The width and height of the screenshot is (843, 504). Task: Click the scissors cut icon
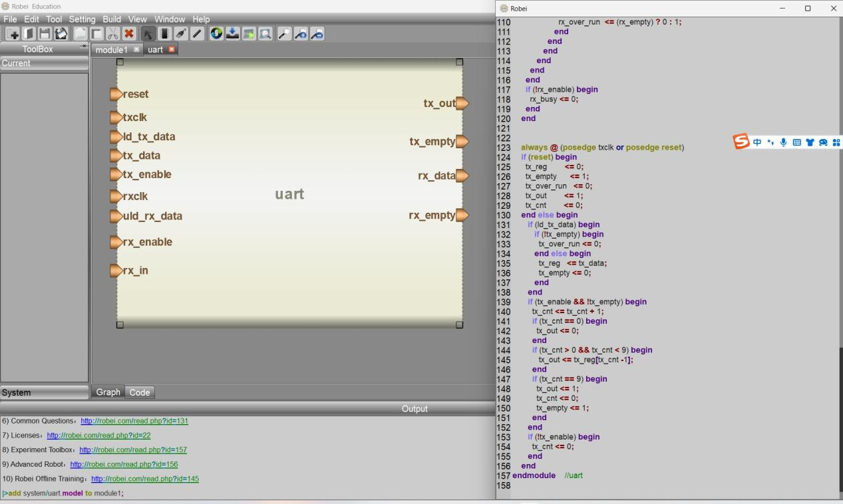pyautogui.click(x=112, y=34)
